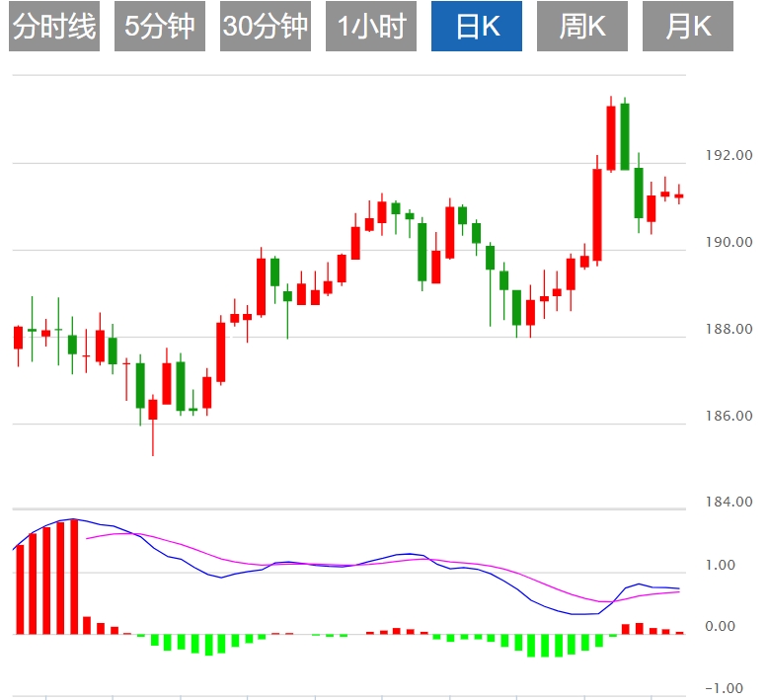768x700 pixels.
Task: Click the 192.00 price axis label
Action: pyautogui.click(x=729, y=155)
